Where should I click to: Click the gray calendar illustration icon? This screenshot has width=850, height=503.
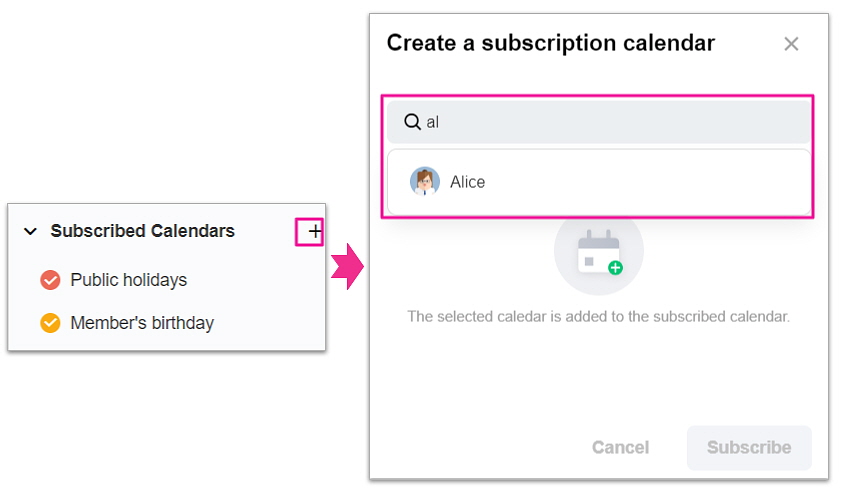pos(597,250)
